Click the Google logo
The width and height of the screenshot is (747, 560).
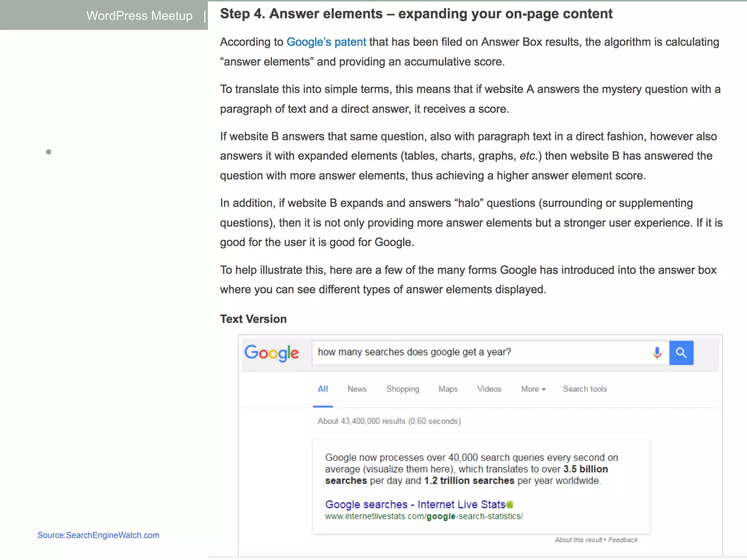click(272, 353)
